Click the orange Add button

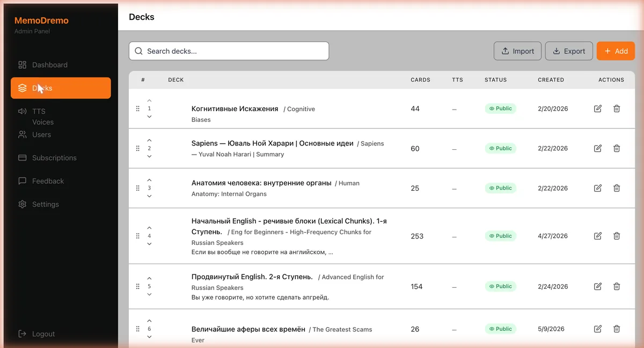coord(616,51)
